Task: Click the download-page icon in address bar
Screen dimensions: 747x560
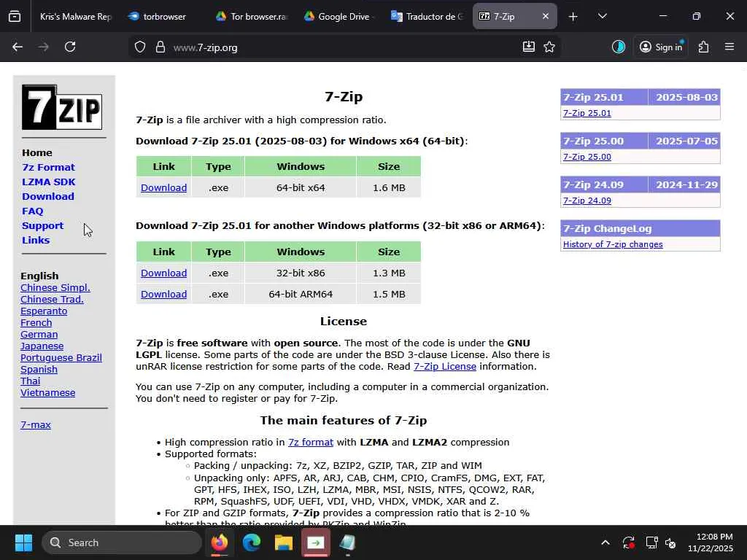Action: point(529,47)
